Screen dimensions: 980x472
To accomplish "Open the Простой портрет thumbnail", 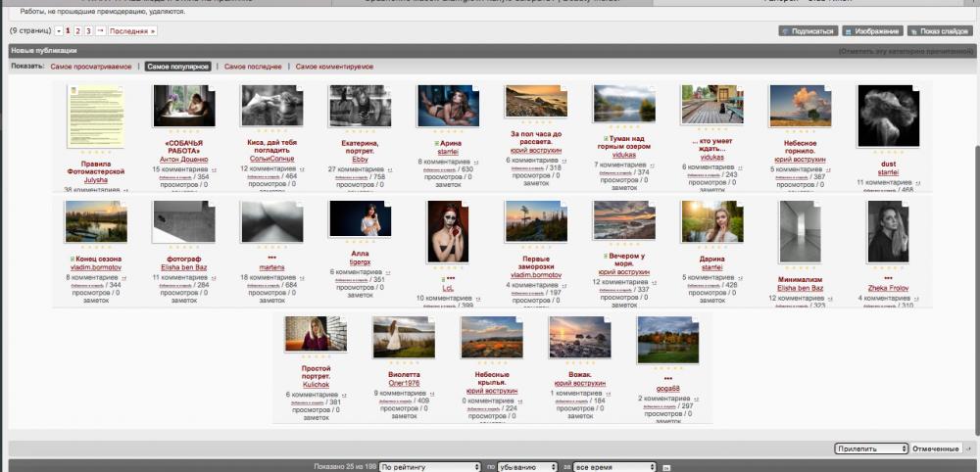I will pos(316,333).
